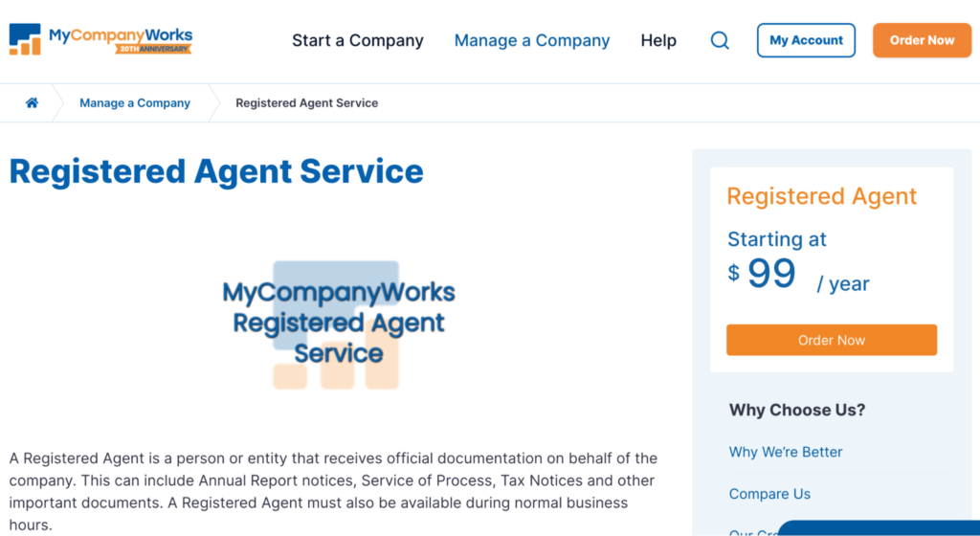
Task: Open the Manage a Company menu
Action: [532, 40]
